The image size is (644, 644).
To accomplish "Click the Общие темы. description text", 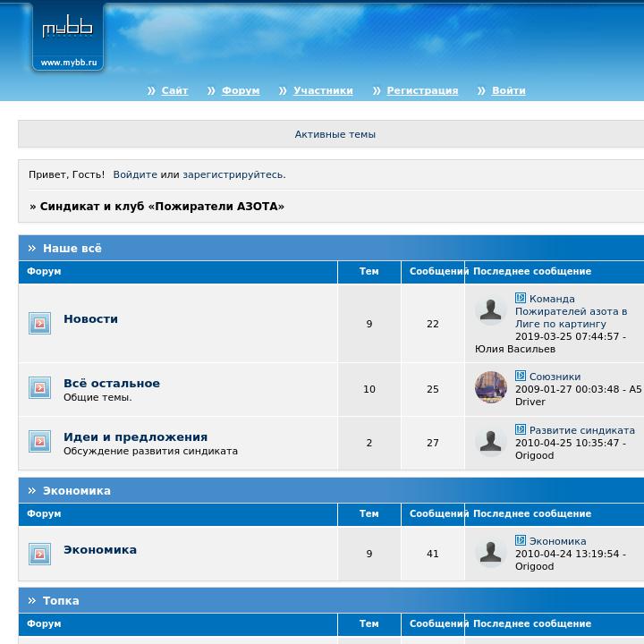I will click(x=97, y=397).
